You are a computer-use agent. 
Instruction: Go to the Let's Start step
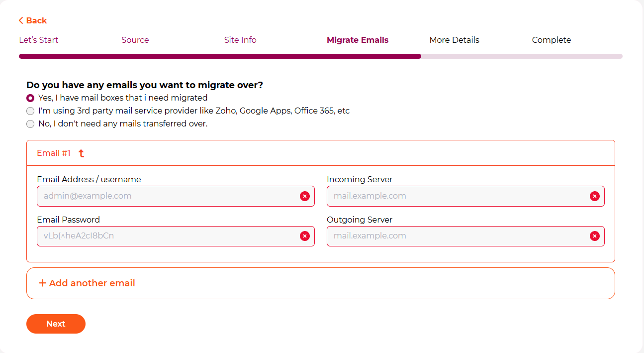[39, 40]
